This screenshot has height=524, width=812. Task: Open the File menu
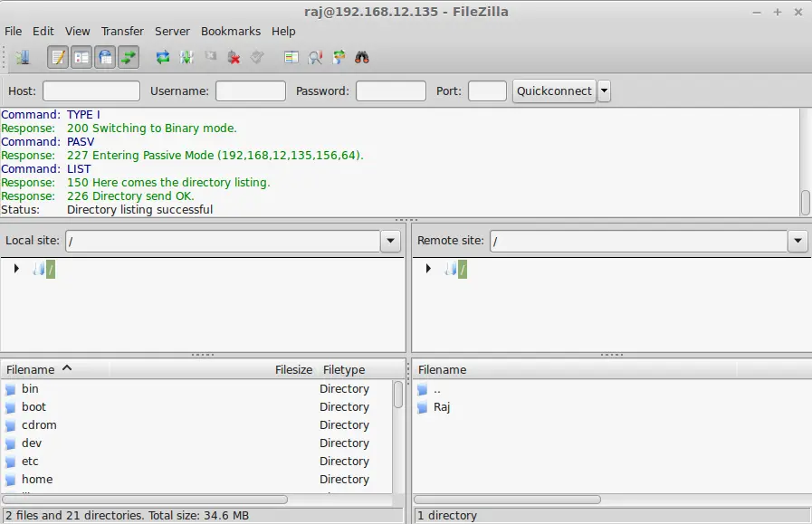[x=13, y=31]
